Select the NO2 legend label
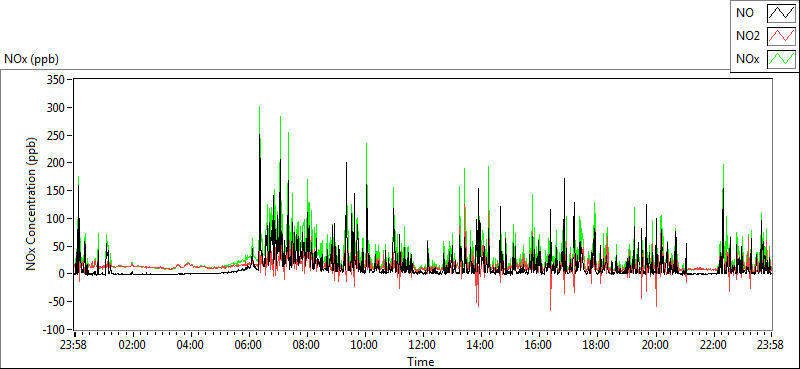The width and height of the screenshot is (800, 369). point(748,36)
